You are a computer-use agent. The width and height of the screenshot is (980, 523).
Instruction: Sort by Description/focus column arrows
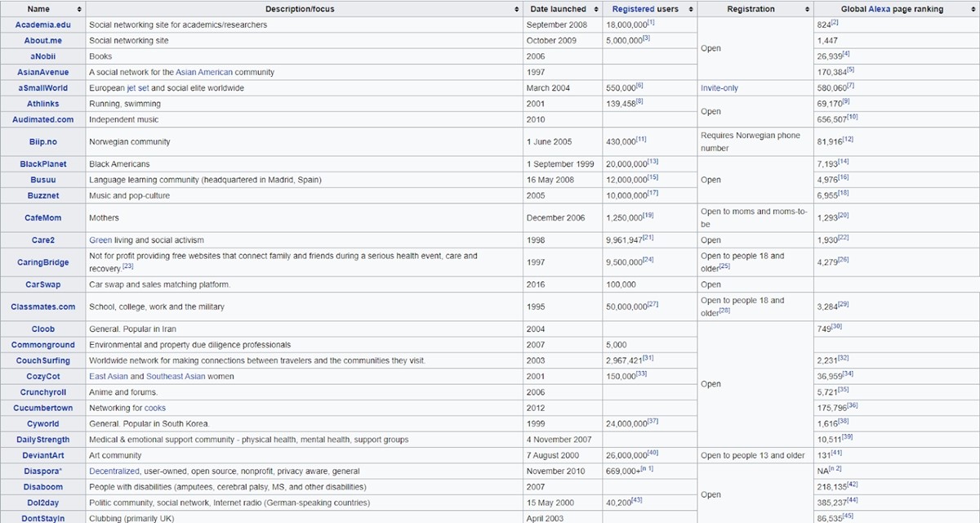coord(517,9)
